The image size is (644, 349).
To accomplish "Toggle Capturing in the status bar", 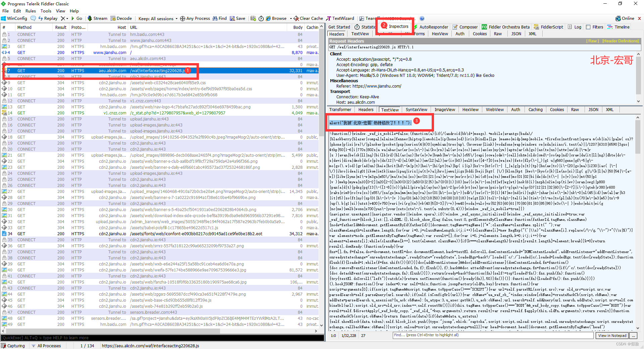I will pyautogui.click(x=13, y=346).
